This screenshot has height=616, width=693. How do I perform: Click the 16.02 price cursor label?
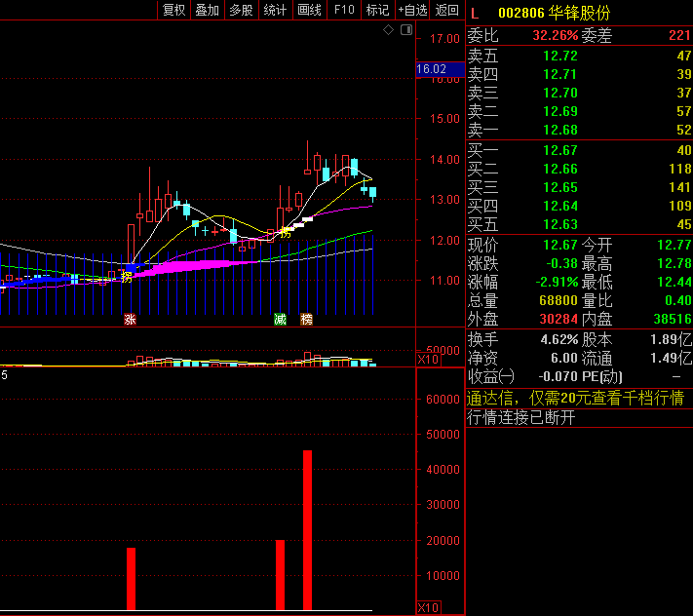coord(441,69)
